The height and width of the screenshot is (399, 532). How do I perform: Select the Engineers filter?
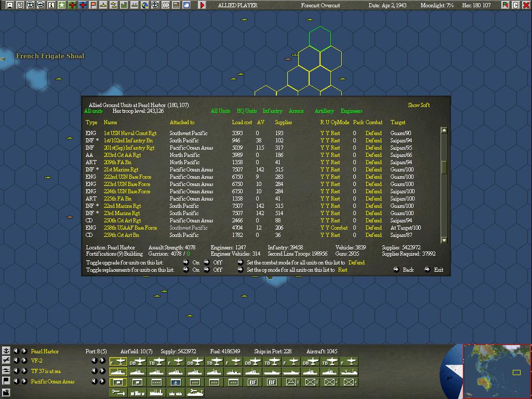[x=351, y=111]
